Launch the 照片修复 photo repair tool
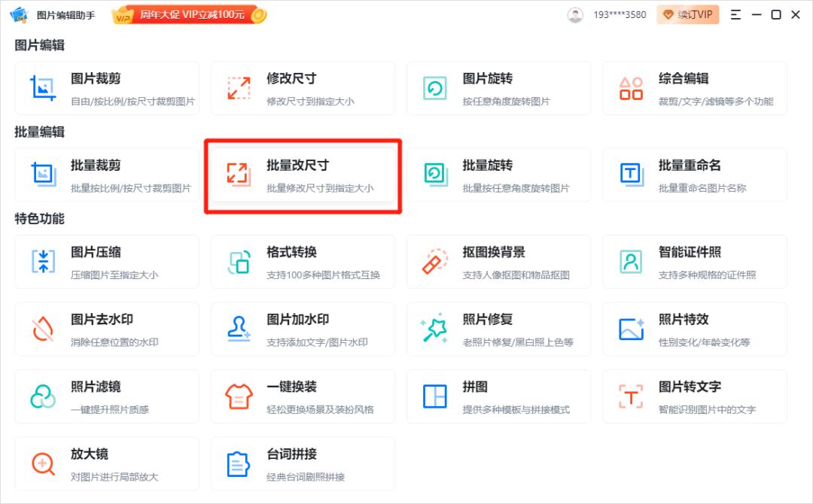 (498, 329)
